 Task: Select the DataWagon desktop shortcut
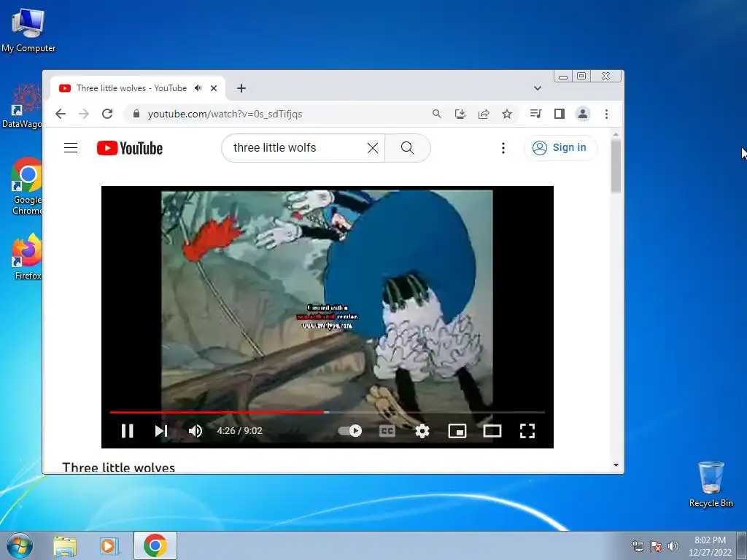pos(23,106)
